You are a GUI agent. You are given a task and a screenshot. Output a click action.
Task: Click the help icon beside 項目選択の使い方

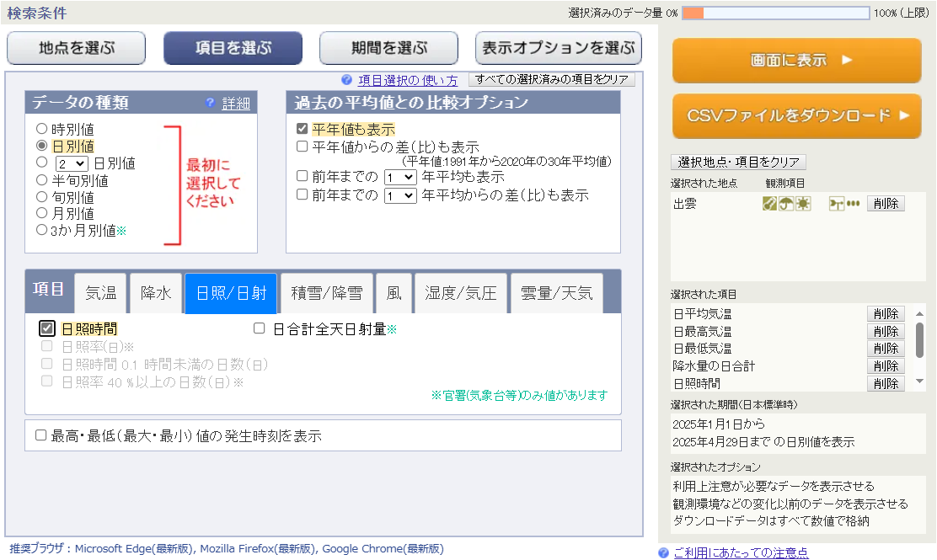(346, 80)
